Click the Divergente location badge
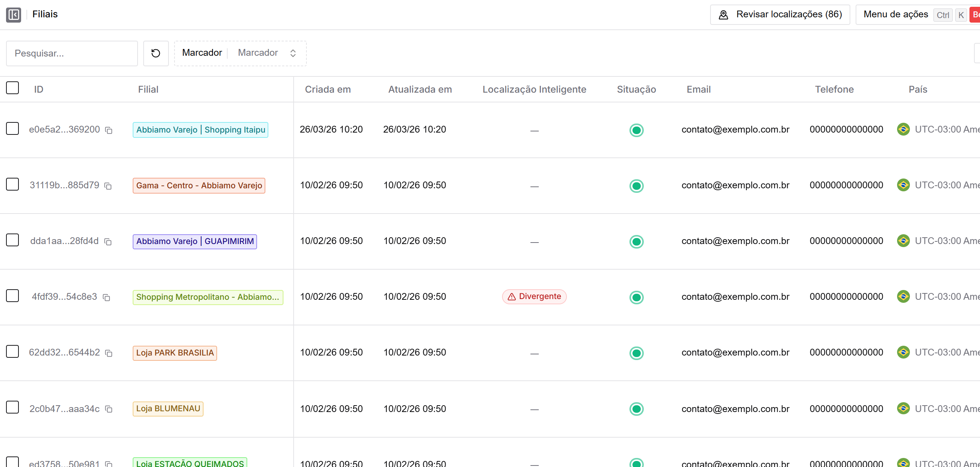The height and width of the screenshot is (467, 980). coord(534,297)
